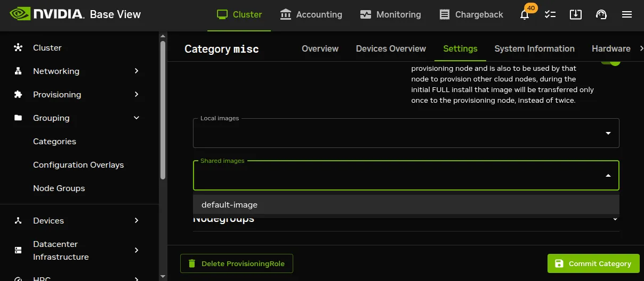Viewport: 644px width, 281px height.
Task: Open the System Information tab
Action: click(x=534, y=48)
